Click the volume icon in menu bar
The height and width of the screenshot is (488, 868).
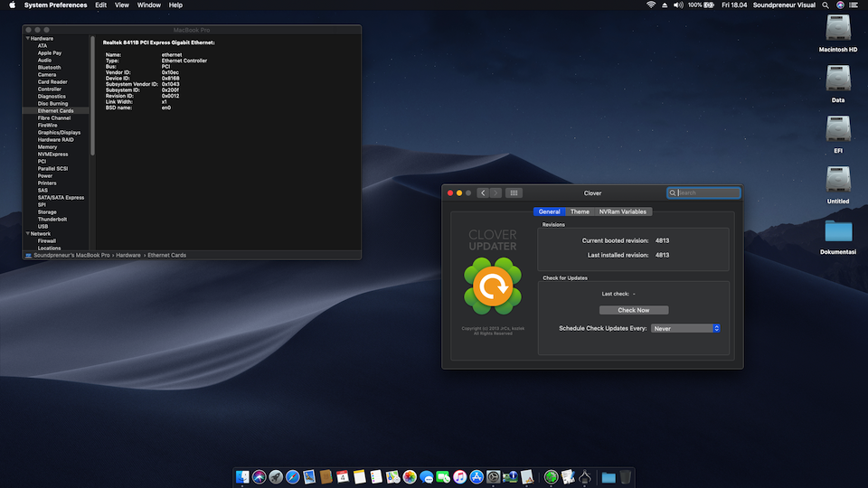[x=678, y=5]
